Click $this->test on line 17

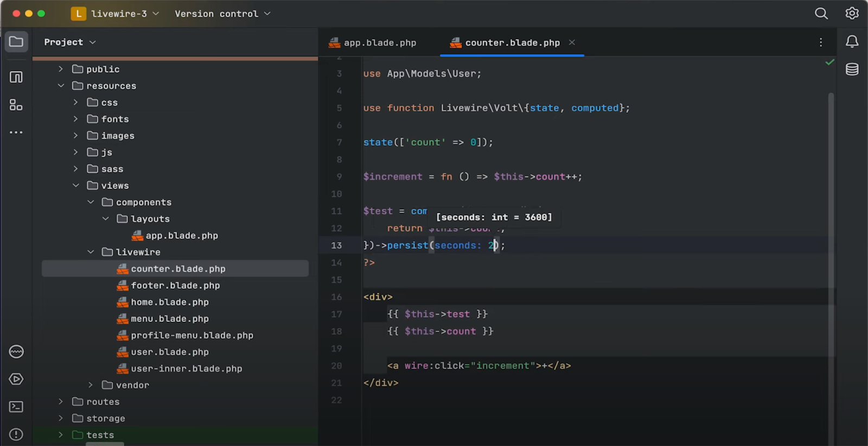(437, 314)
